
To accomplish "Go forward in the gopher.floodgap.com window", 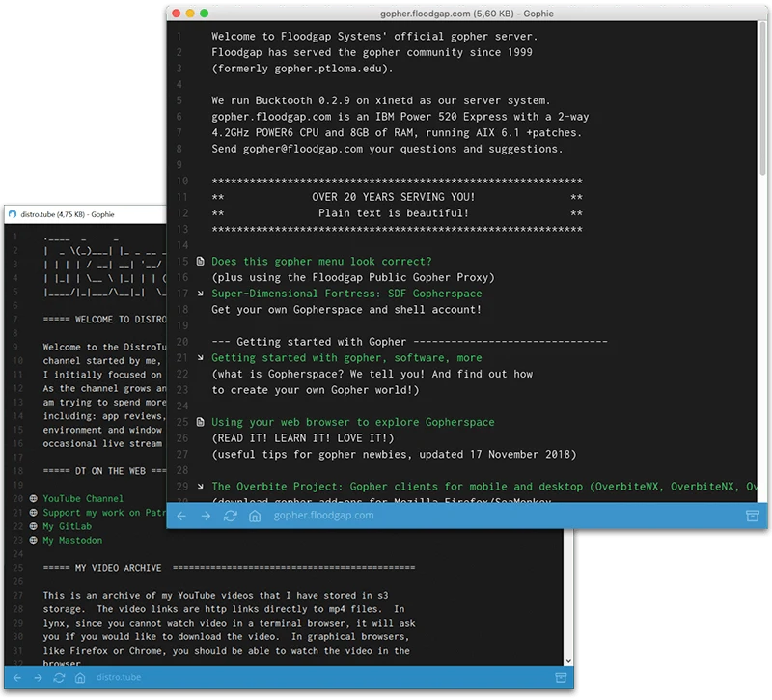I will coord(206,516).
